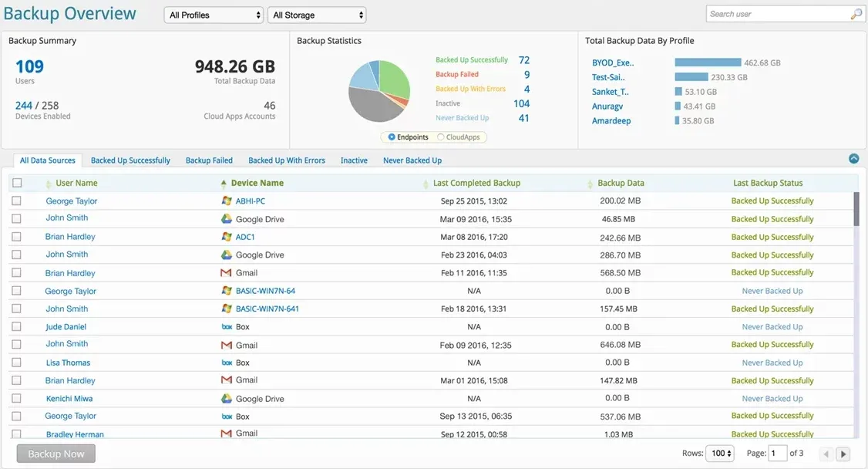Open Bradley Herman user link

coord(75,434)
